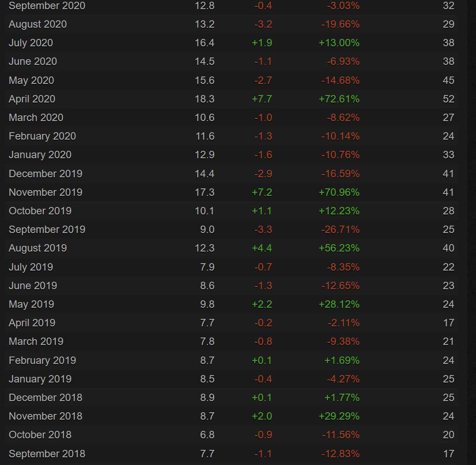Click the February 2020 row label

(42, 136)
